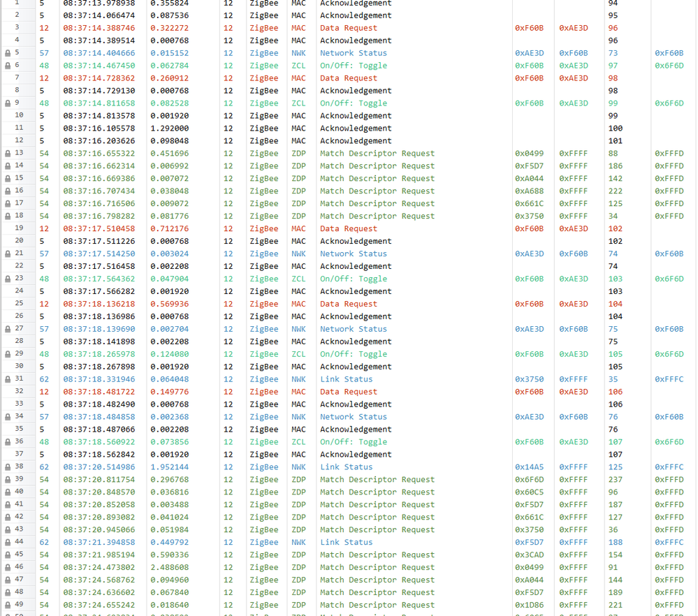
Task: Click the time delta 0.569936
Action: [x=170, y=304]
